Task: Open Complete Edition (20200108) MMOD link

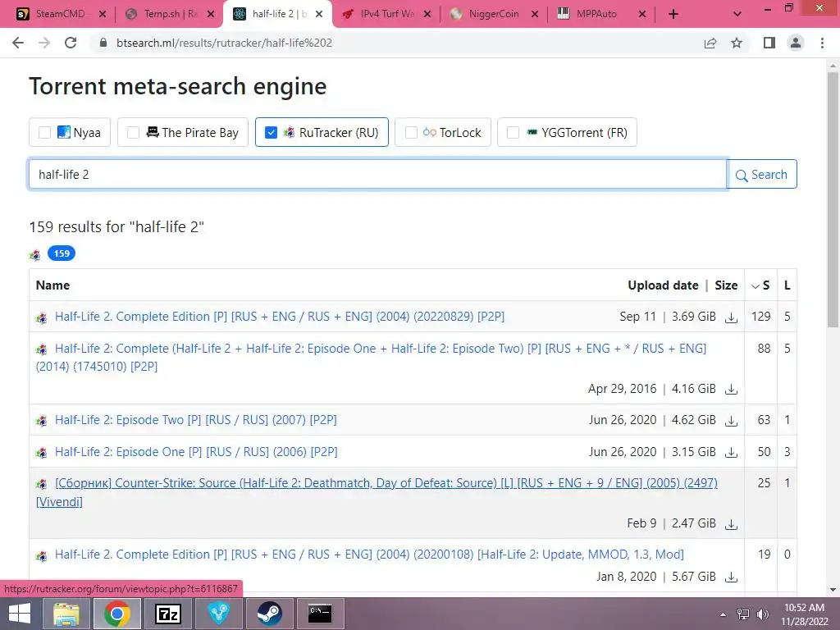Action: tap(369, 555)
